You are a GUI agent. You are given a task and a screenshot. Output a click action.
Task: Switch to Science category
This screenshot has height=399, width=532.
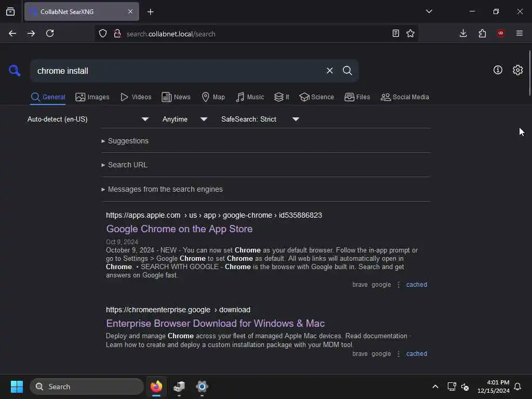tap(316, 97)
